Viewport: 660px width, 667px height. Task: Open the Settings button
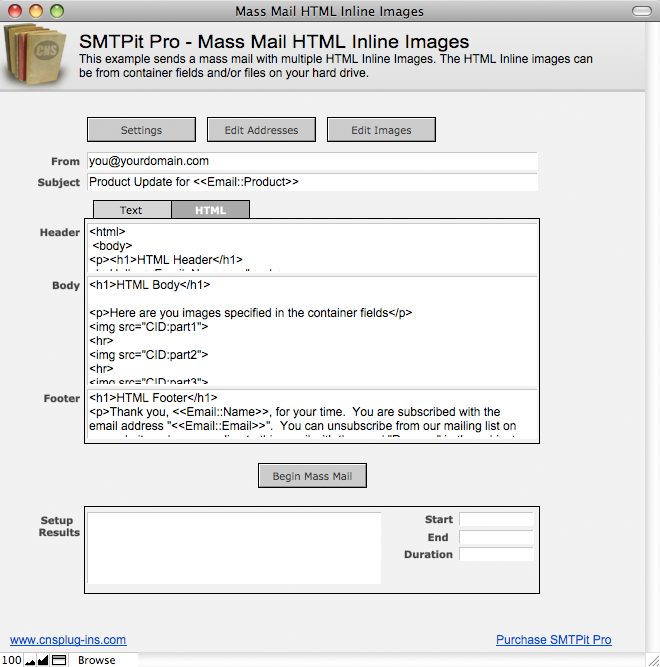(x=141, y=130)
